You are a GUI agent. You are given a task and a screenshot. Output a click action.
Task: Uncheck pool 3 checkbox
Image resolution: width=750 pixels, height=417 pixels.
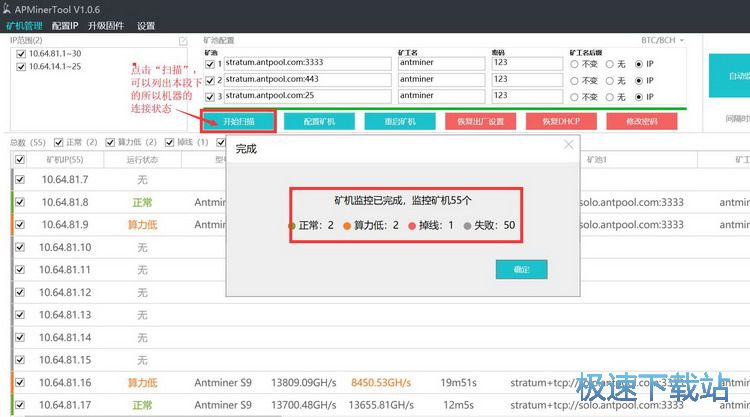pos(210,97)
